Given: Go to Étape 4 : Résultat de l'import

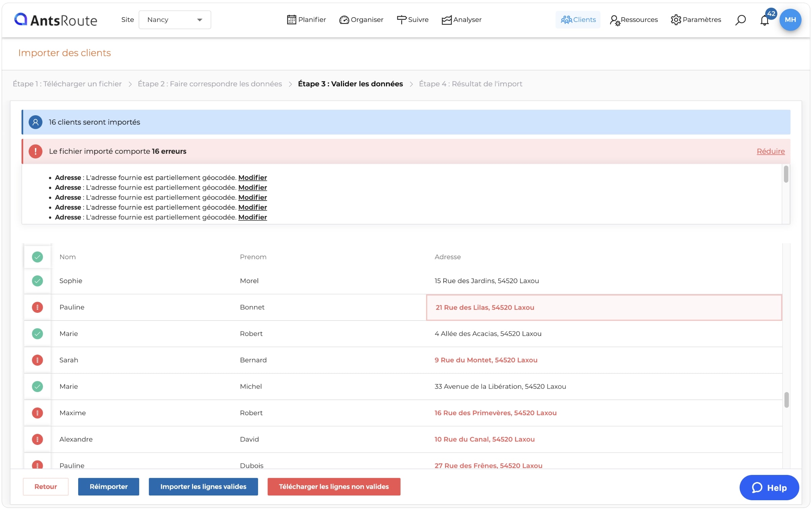Looking at the screenshot, I should (470, 84).
